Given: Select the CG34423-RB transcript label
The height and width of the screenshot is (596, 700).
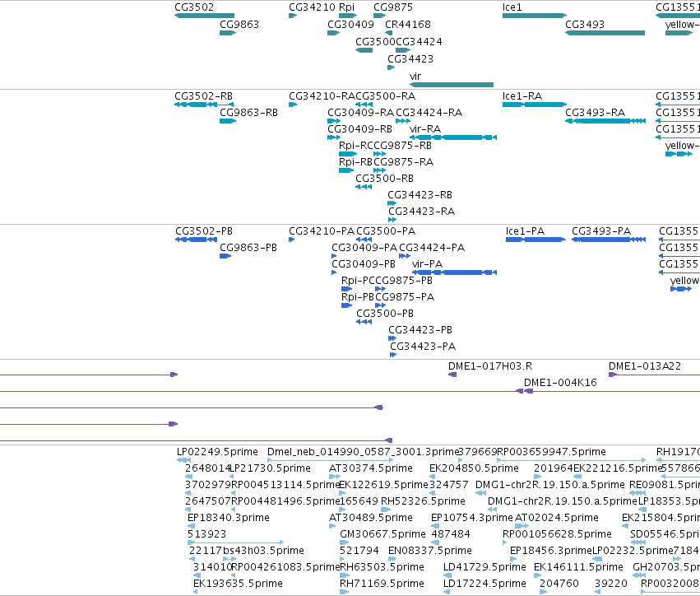Looking at the screenshot, I should point(420,195).
